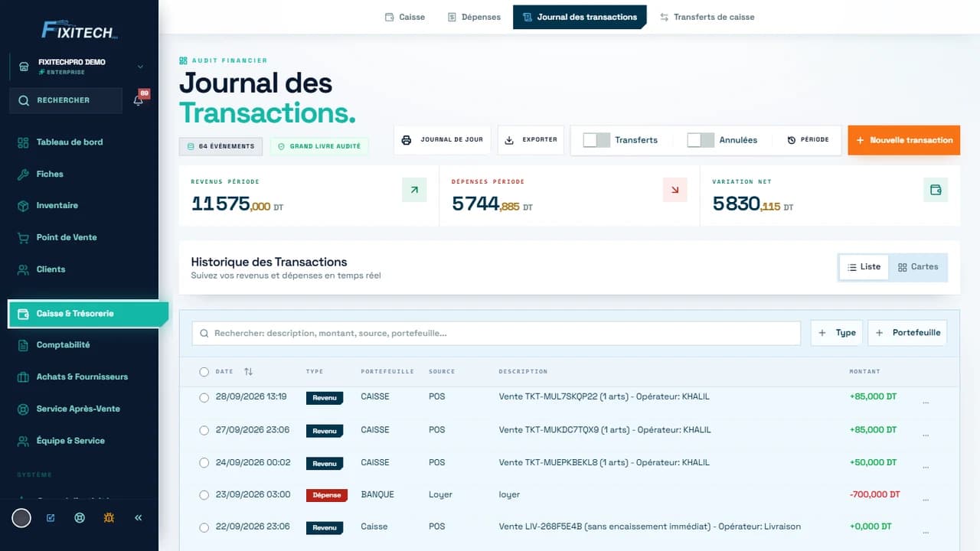The height and width of the screenshot is (551, 980).
Task: Open row menu for 22/09/2026 livraison transaction
Action: pyautogui.click(x=926, y=531)
